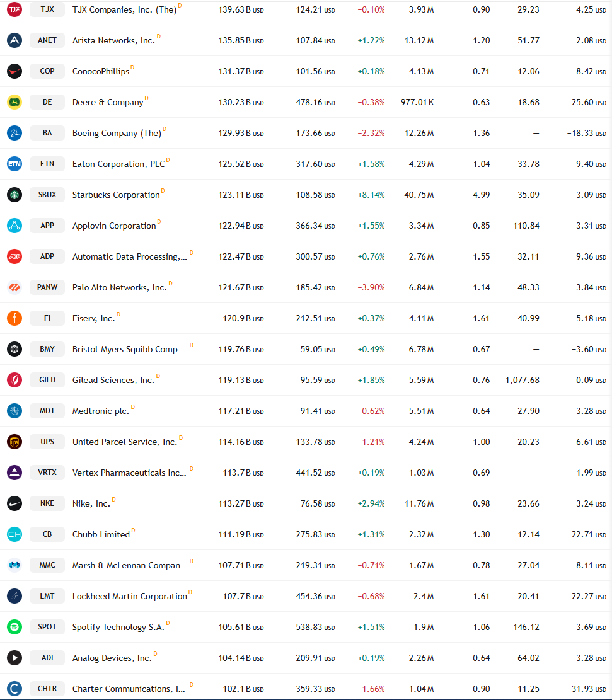Click the TJX Companies logo icon

pos(14,9)
